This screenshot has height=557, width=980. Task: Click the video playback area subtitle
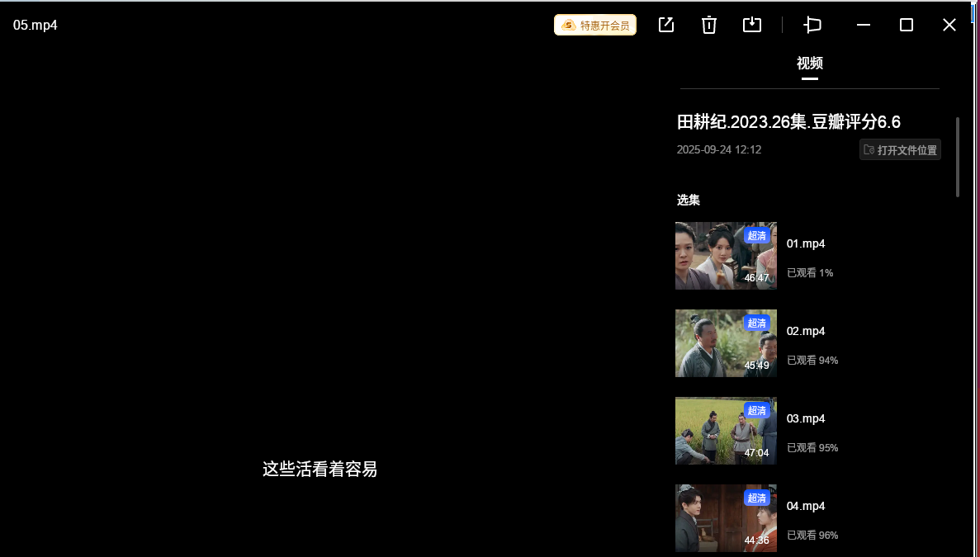click(320, 470)
